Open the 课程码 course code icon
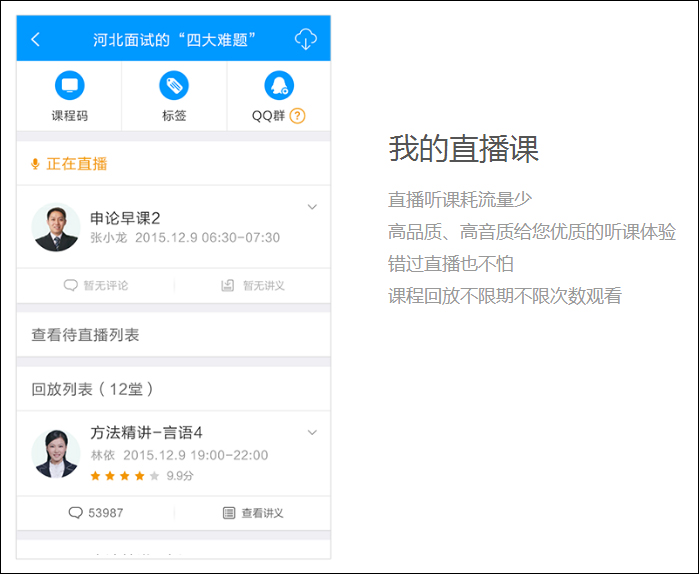699x574 pixels. point(69,86)
